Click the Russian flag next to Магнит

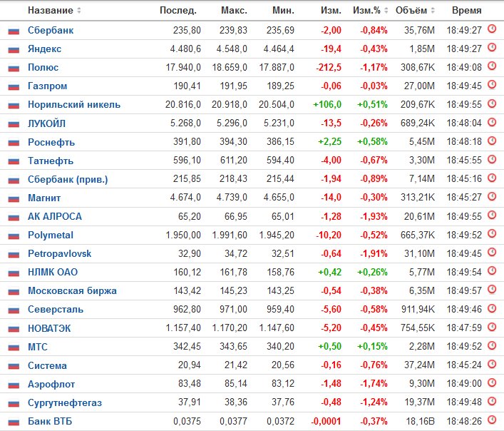pyautogui.click(x=14, y=198)
